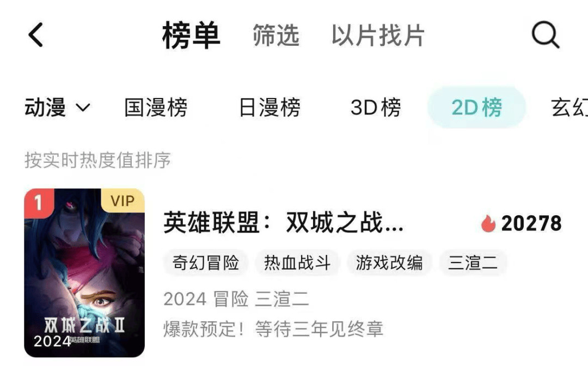Open the 以片找片 tab

[x=378, y=35]
